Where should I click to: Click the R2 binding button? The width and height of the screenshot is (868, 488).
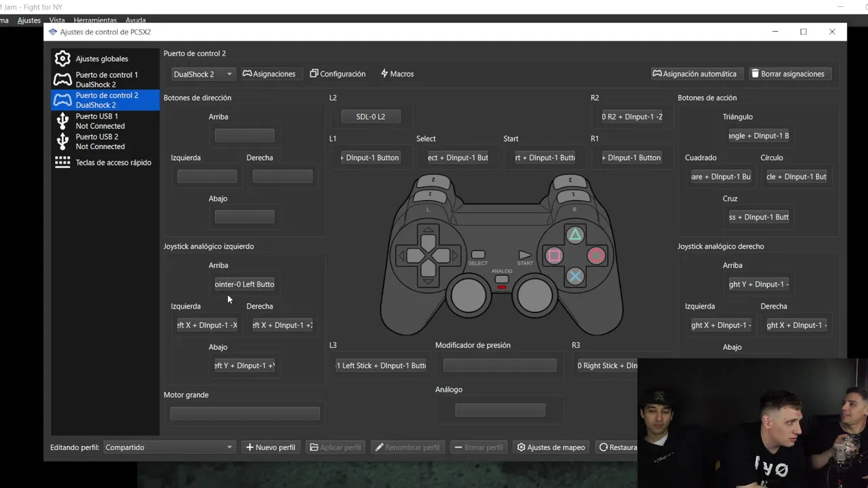coord(632,117)
